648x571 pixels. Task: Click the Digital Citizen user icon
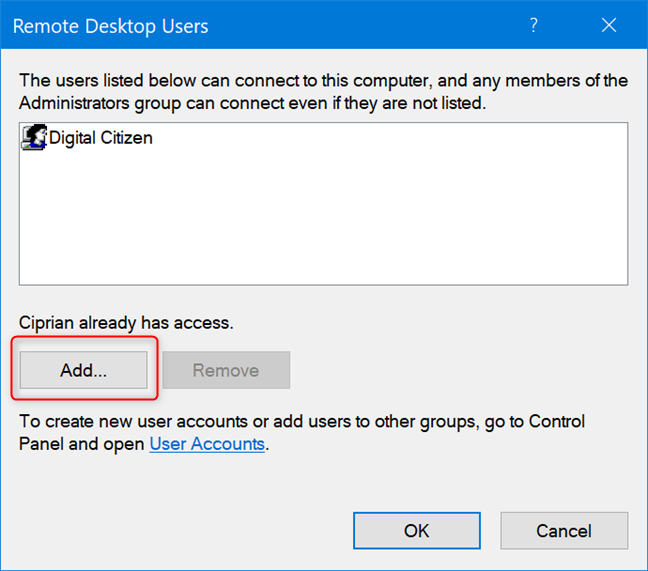33,139
